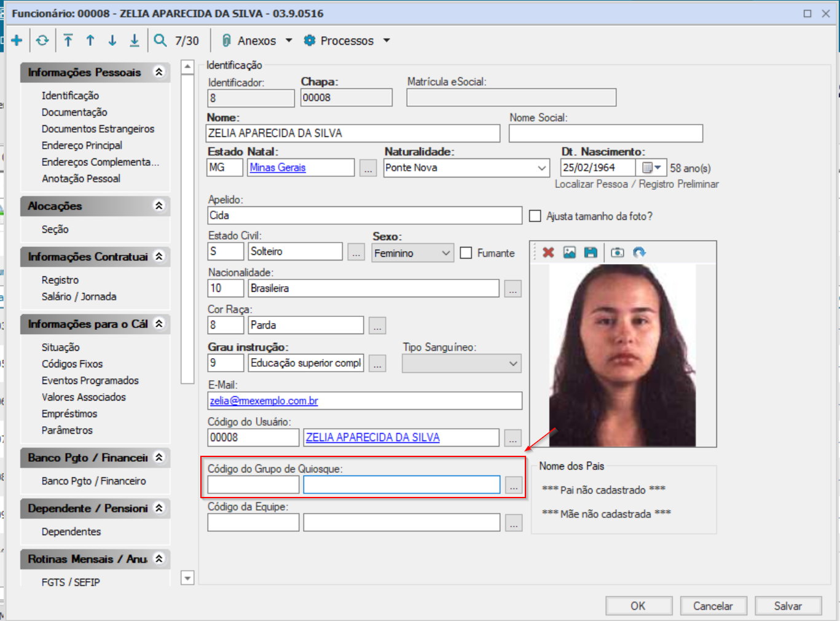Open Estado Civil lookup ellipsis button

[356, 252]
